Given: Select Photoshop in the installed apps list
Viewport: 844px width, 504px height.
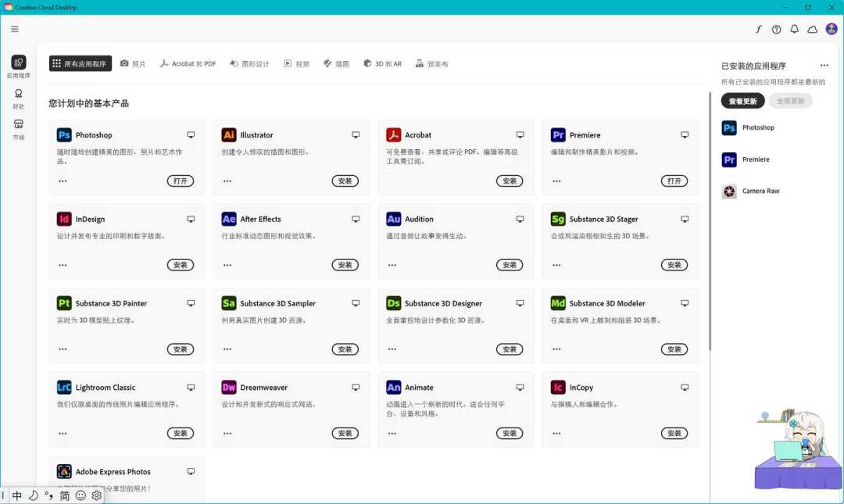Looking at the screenshot, I should (748, 127).
